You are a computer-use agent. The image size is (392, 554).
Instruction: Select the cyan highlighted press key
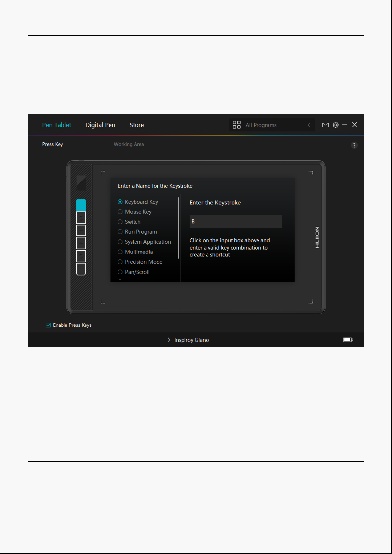click(81, 205)
